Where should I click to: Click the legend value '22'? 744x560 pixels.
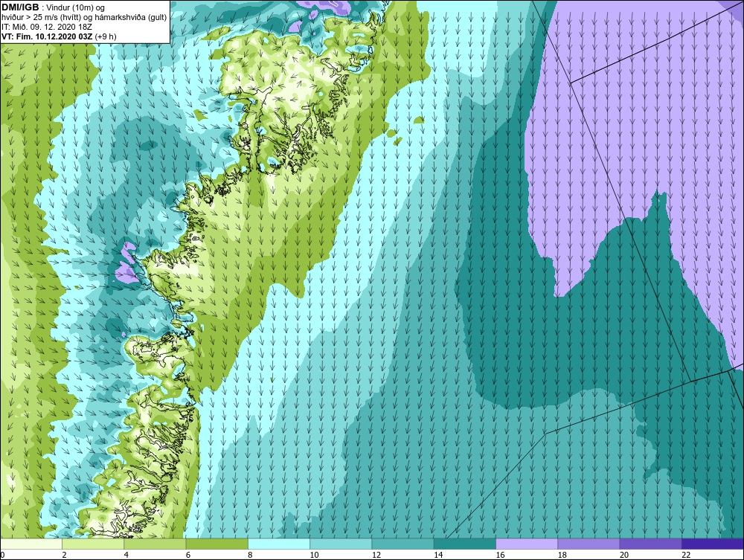686,555
